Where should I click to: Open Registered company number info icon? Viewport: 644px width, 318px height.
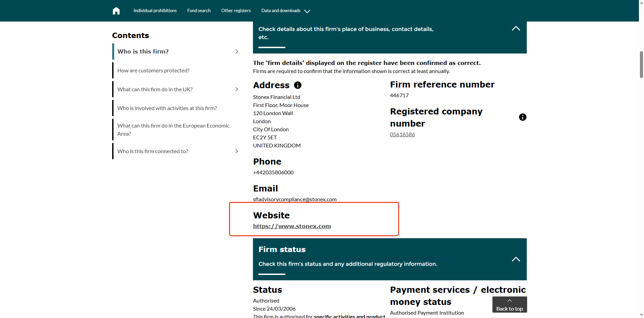(522, 117)
